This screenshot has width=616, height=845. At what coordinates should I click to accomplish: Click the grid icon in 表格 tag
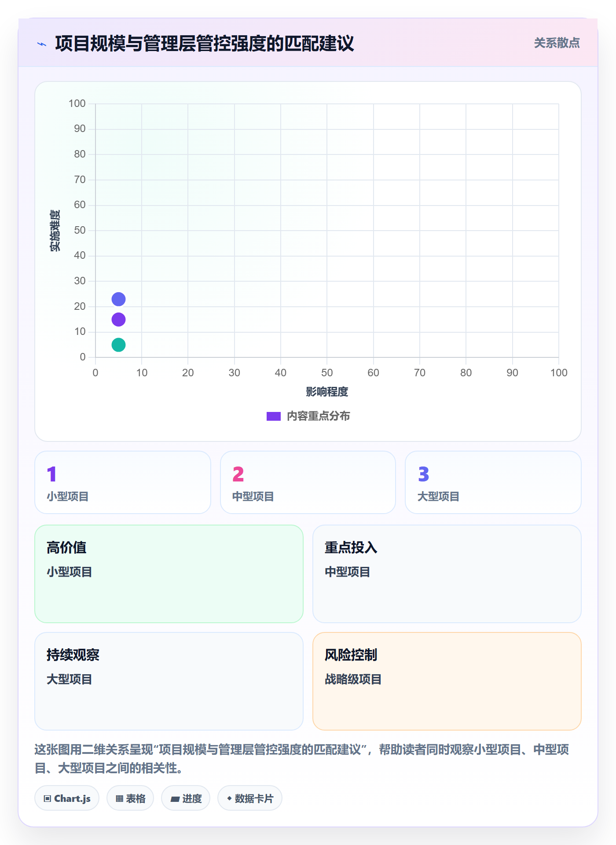[119, 799]
